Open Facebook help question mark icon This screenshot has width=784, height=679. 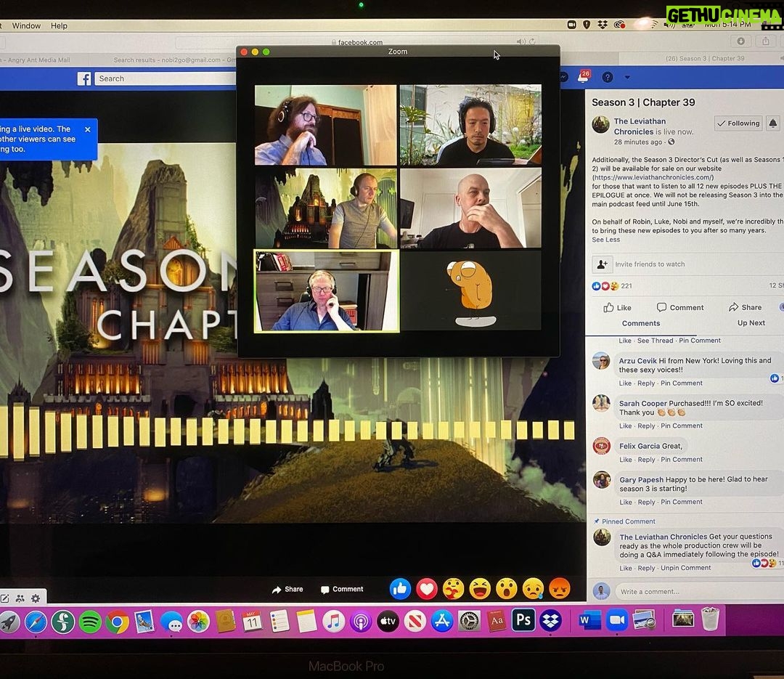pos(608,77)
